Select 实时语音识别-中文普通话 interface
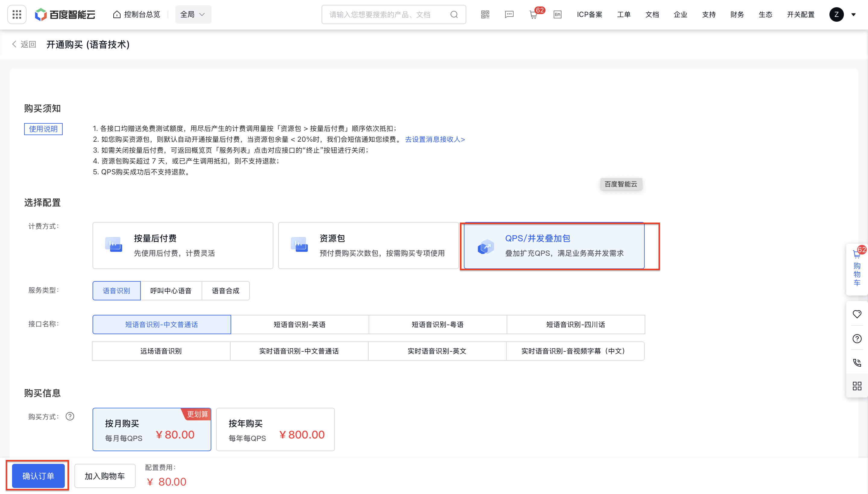This screenshot has width=868, height=494. point(299,351)
